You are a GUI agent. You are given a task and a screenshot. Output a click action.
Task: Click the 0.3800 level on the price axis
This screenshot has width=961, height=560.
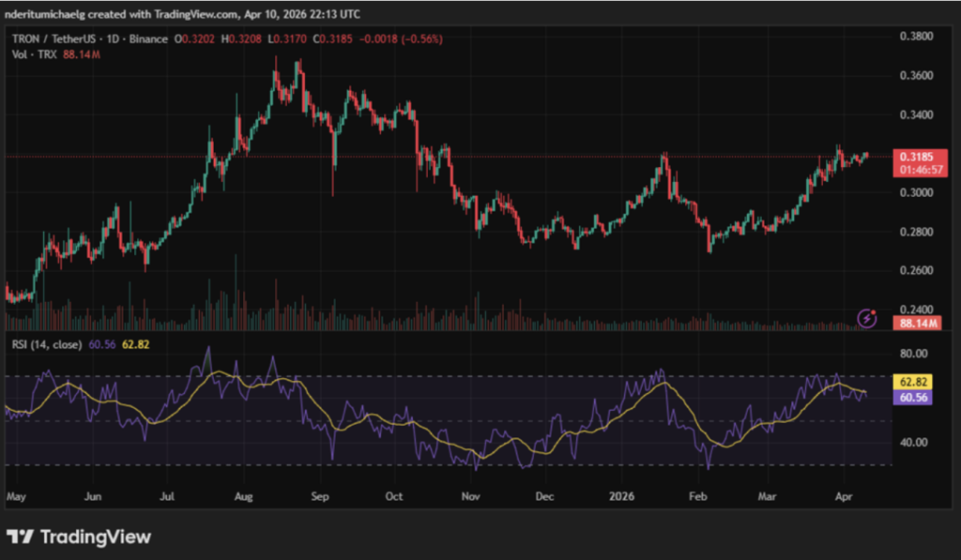915,37
